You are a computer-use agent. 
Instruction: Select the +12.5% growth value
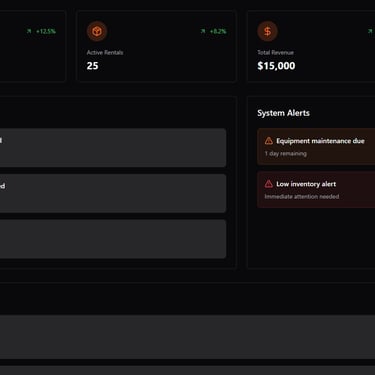[46, 31]
